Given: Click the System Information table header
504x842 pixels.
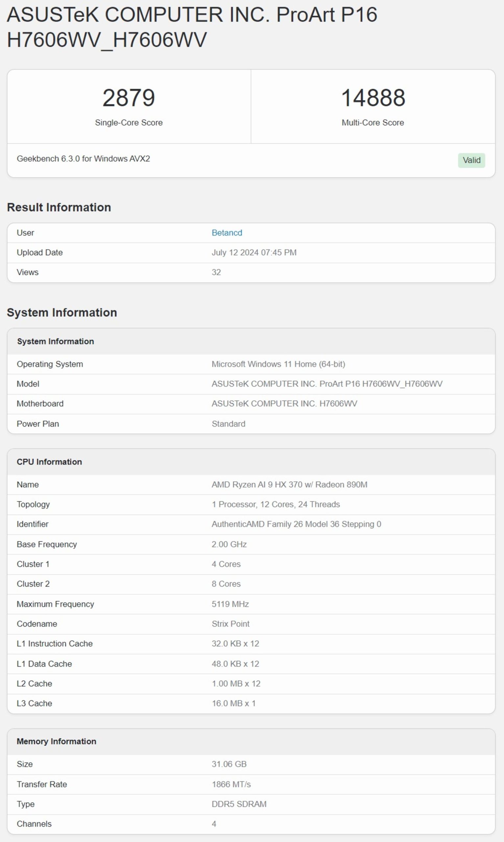Looking at the screenshot, I should click(x=55, y=341).
